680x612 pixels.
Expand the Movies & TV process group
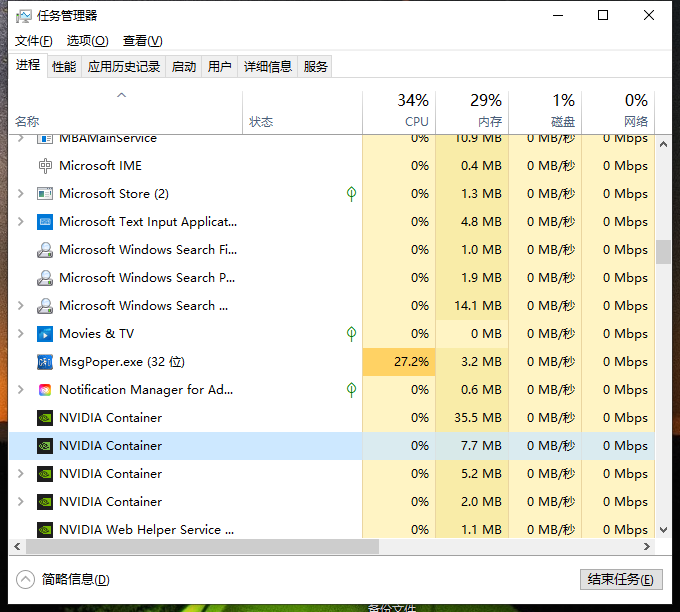20,334
